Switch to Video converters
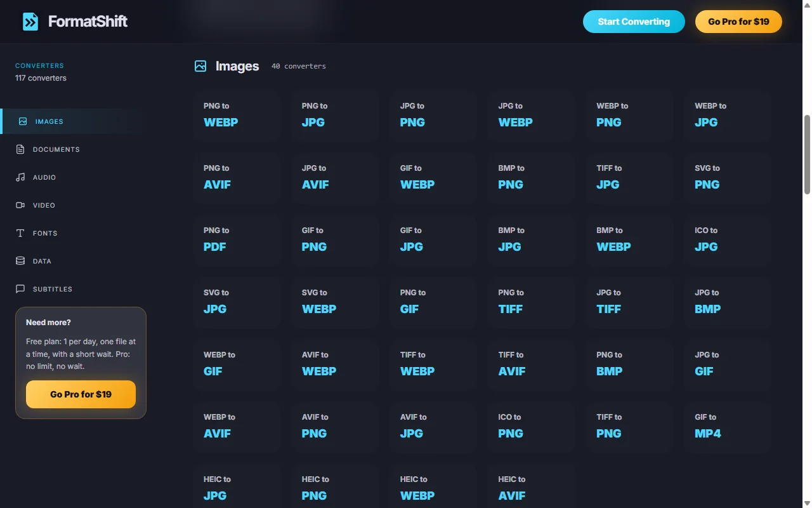Screen dimensions: 812x508 click(x=75, y=205)
